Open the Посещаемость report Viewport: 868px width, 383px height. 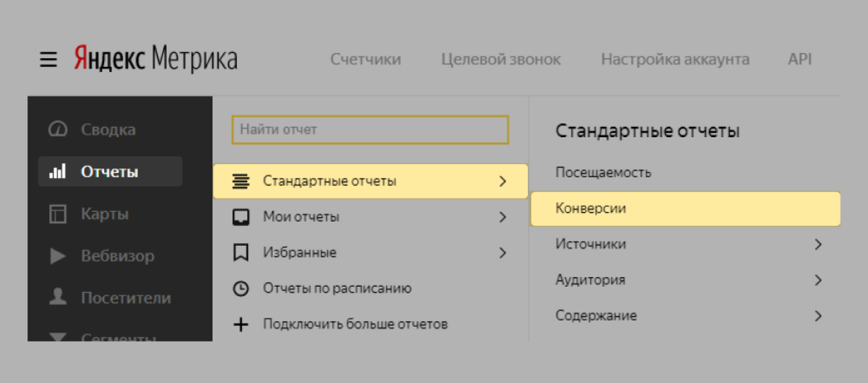[603, 172]
